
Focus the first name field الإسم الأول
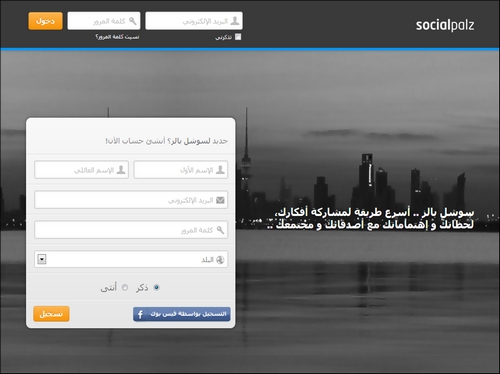(x=181, y=170)
